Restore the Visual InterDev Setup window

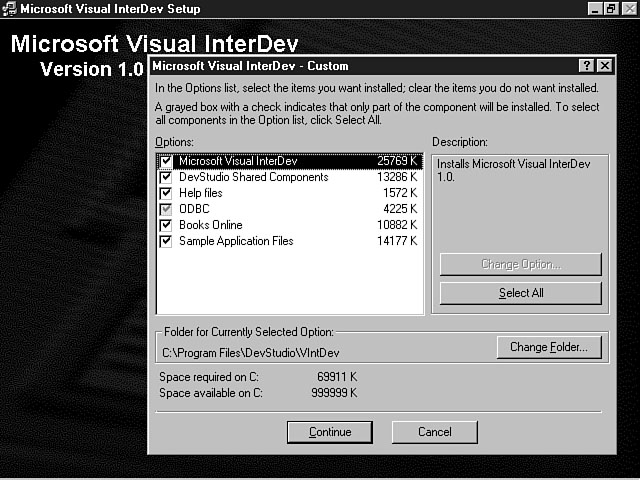pos(612,9)
